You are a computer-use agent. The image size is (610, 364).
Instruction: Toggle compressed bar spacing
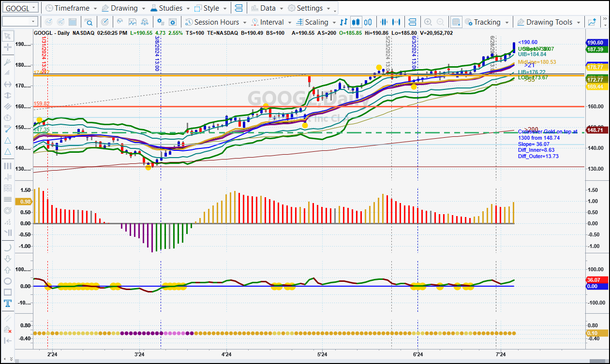[385, 22]
